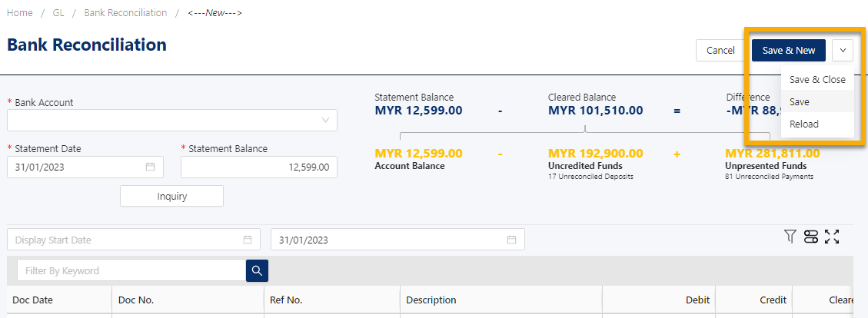Image resolution: width=868 pixels, height=318 pixels.
Task: Click the filter funnel icon
Action: 790,237
